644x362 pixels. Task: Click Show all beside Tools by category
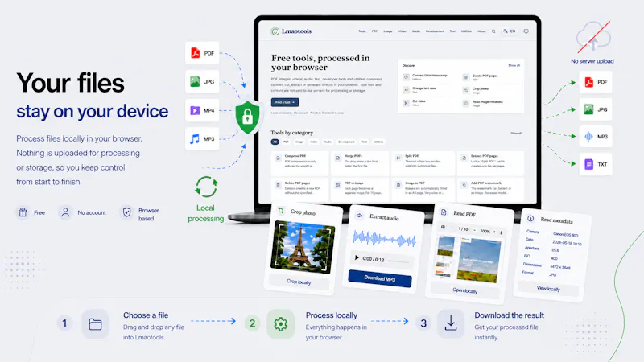coord(516,133)
